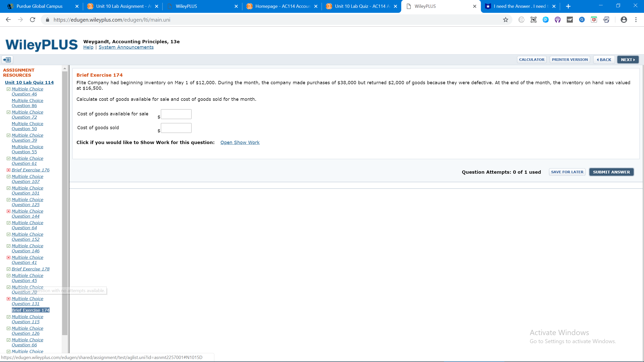Click Cost of goods sold input field
Viewport: 644px width, 362px height.
[176, 128]
